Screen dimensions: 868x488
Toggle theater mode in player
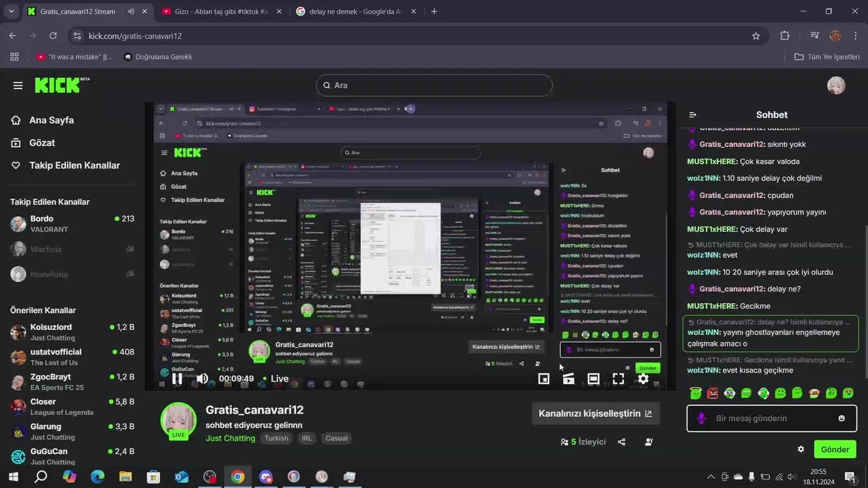click(593, 379)
